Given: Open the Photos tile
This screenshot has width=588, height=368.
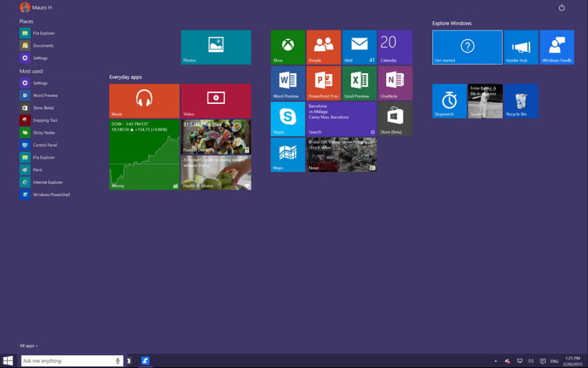Looking at the screenshot, I should click(216, 47).
